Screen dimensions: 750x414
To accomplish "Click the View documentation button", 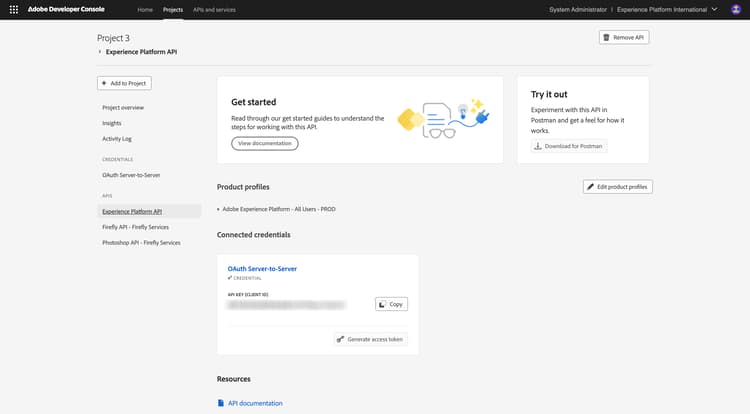I will click(x=265, y=143).
